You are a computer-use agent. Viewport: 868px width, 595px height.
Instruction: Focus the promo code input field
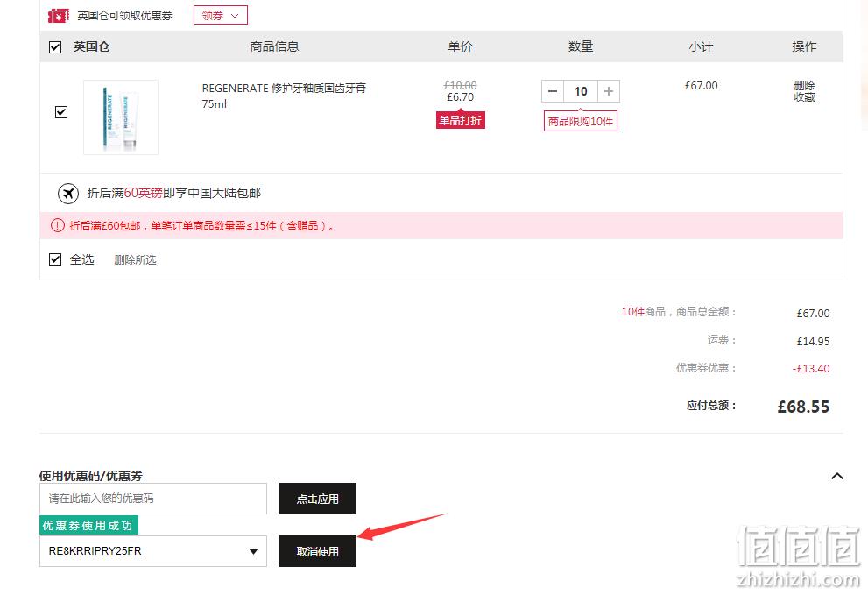(x=153, y=499)
